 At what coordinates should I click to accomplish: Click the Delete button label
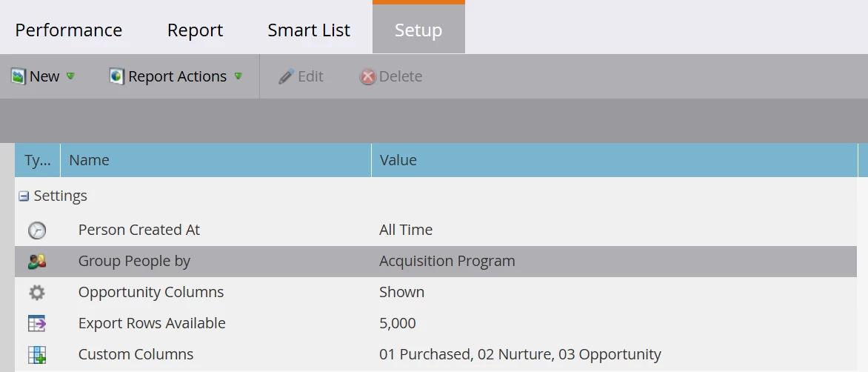(401, 76)
